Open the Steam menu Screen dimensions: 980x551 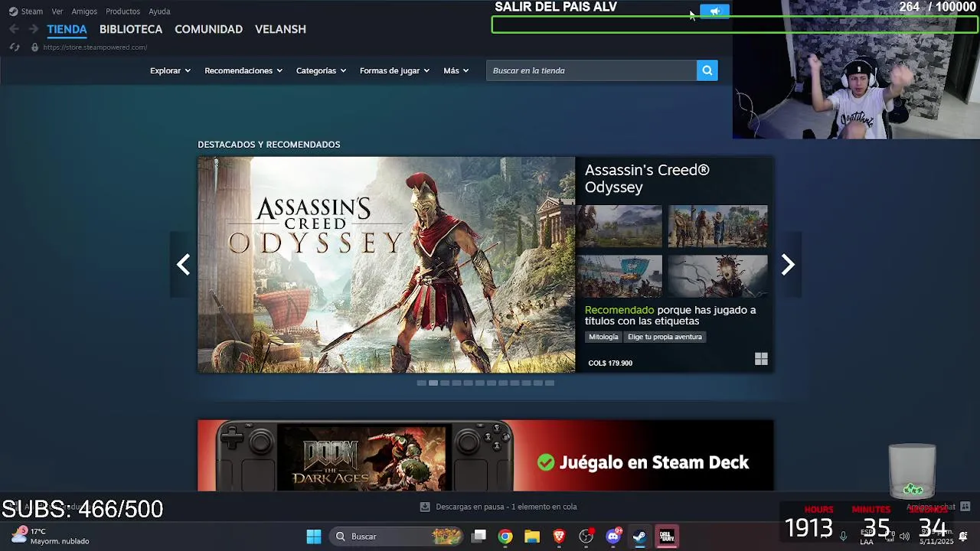click(32, 11)
